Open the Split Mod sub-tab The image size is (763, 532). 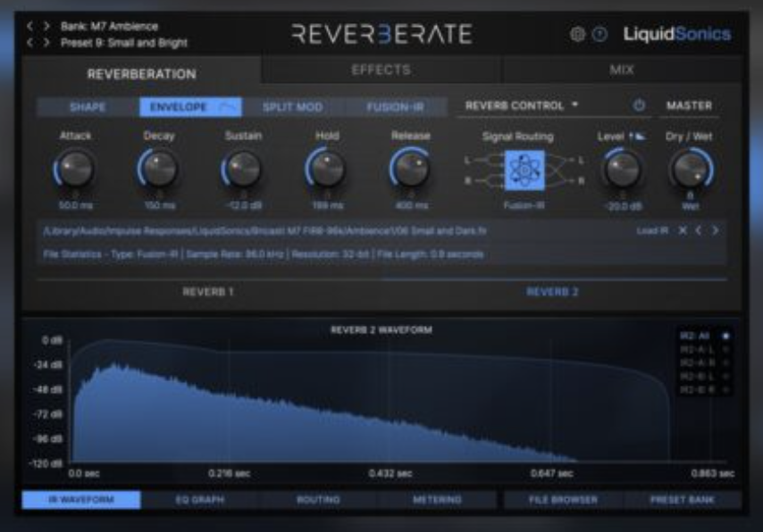click(292, 107)
